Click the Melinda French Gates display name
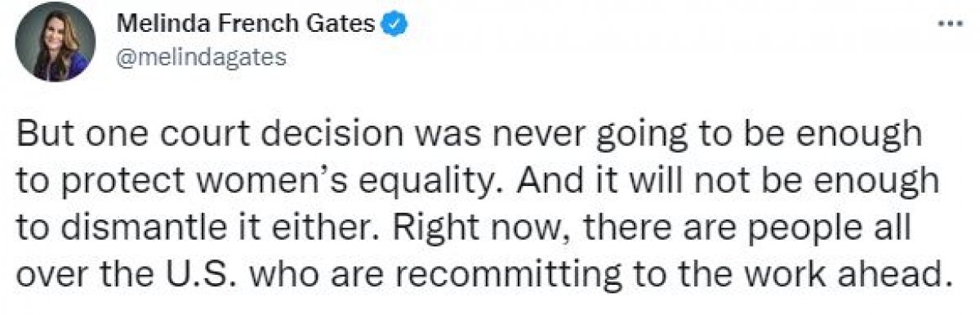Image resolution: width=980 pixels, height=315 pixels. [247, 26]
